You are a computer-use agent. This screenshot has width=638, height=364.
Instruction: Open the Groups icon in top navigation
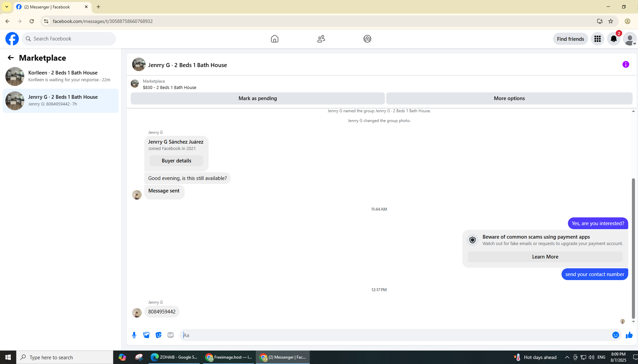click(367, 39)
